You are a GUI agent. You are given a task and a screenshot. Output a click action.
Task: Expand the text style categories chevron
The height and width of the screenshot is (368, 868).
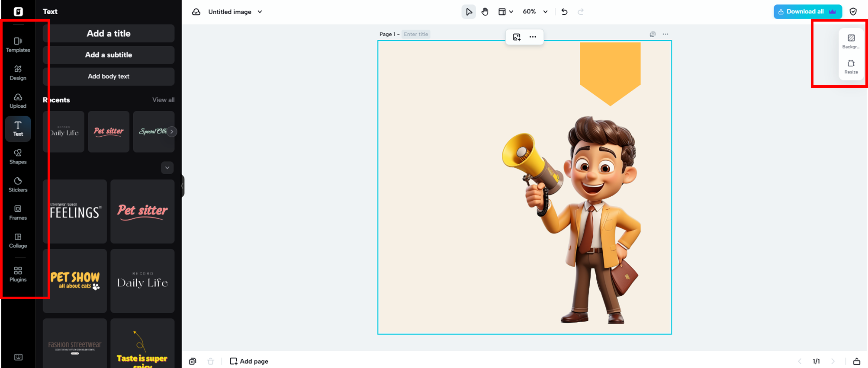[x=167, y=168]
